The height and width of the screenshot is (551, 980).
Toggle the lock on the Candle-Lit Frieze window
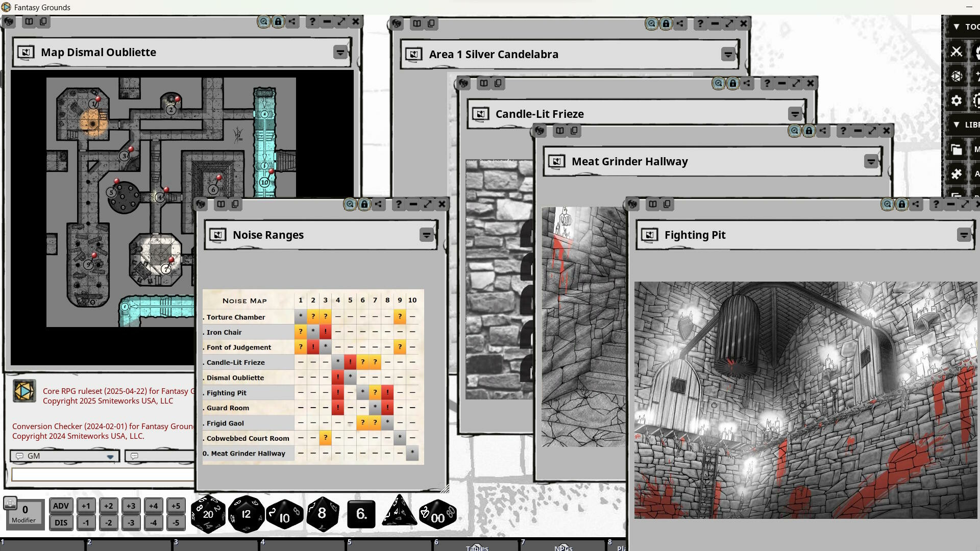coord(733,83)
